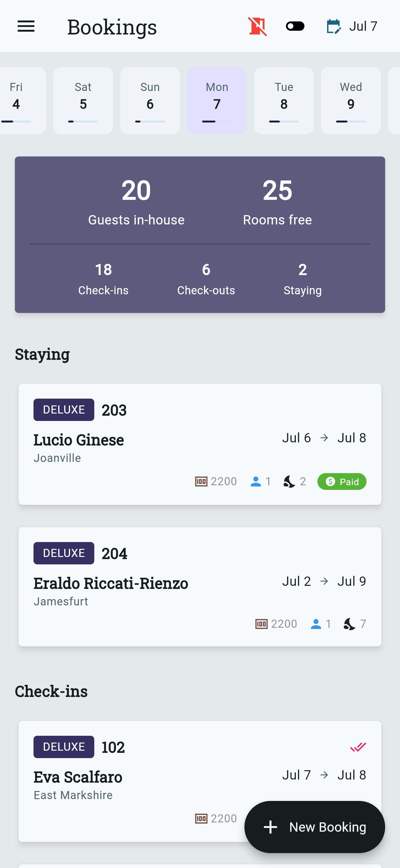Open Eva Scalfaro booking name
This screenshot has width=400, height=868.
pyautogui.click(x=78, y=777)
